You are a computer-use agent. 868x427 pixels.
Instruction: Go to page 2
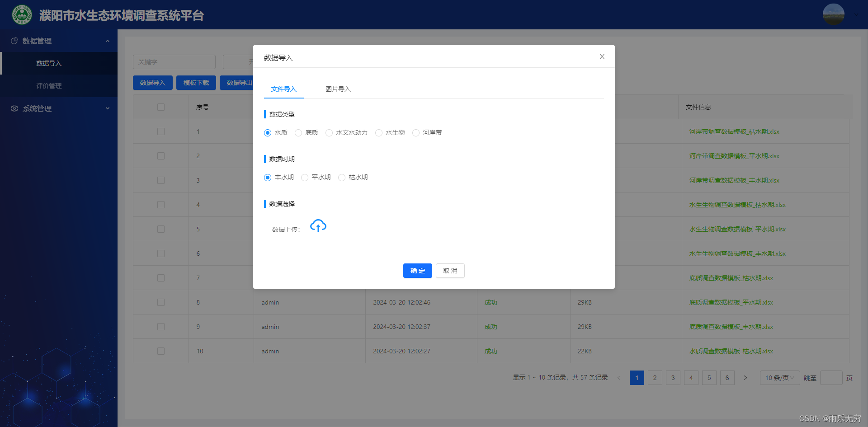click(x=655, y=378)
